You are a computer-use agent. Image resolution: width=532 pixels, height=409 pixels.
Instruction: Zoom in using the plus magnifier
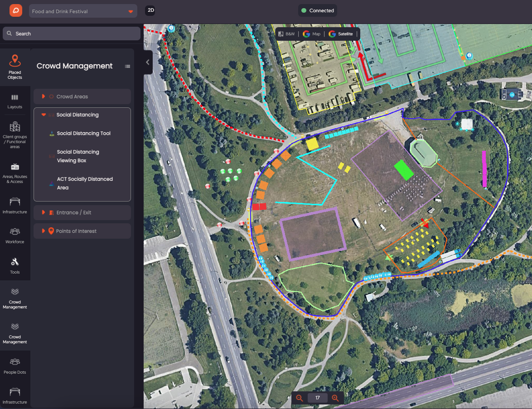[335, 398]
